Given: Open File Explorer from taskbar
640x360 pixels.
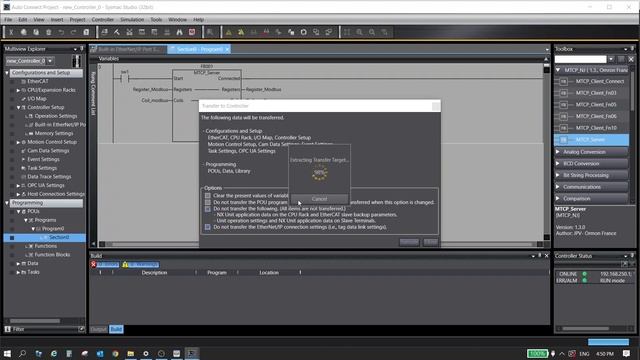Looking at the screenshot, I should click(131, 353).
